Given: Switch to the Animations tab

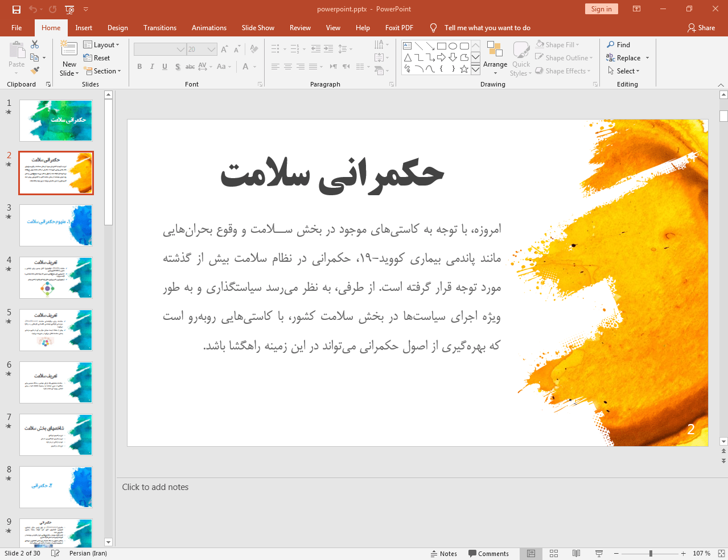Looking at the screenshot, I should (209, 28).
